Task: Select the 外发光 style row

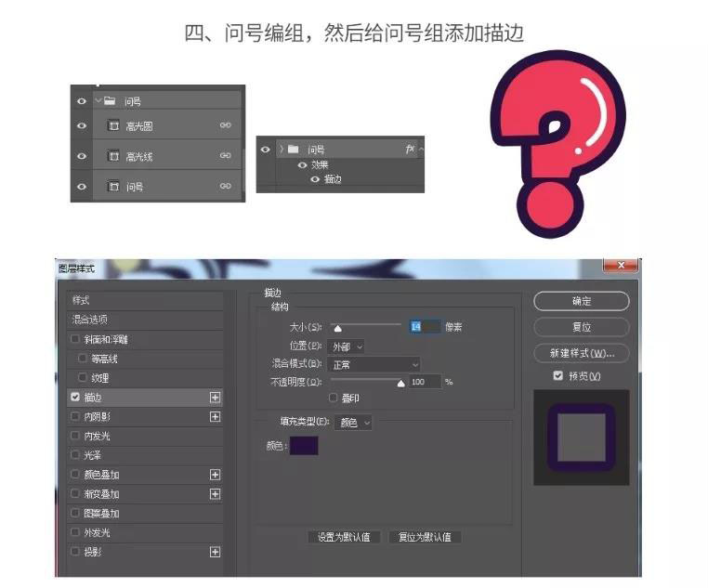Action: 145,532
